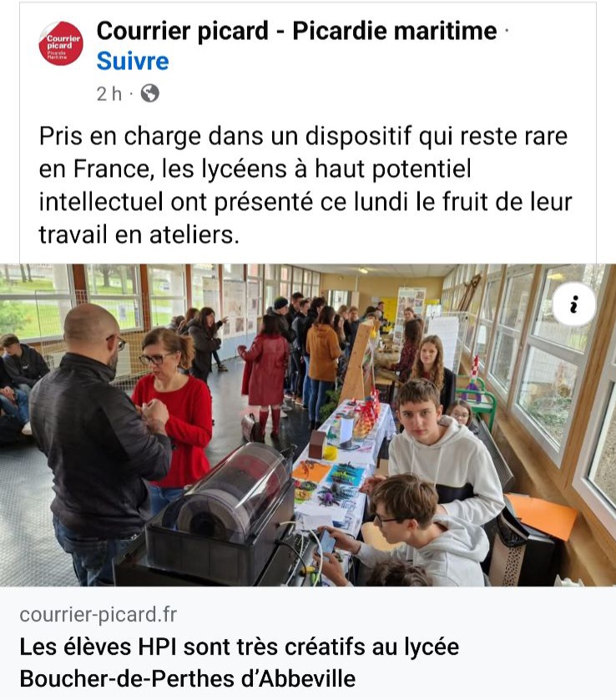Screen dimensions: 616x700
Task: Click "travail en ateliers." at end of post
Action: click(x=139, y=234)
